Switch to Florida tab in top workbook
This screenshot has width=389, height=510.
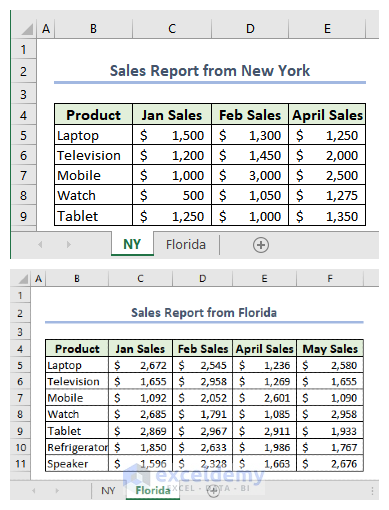pyautogui.click(x=186, y=245)
